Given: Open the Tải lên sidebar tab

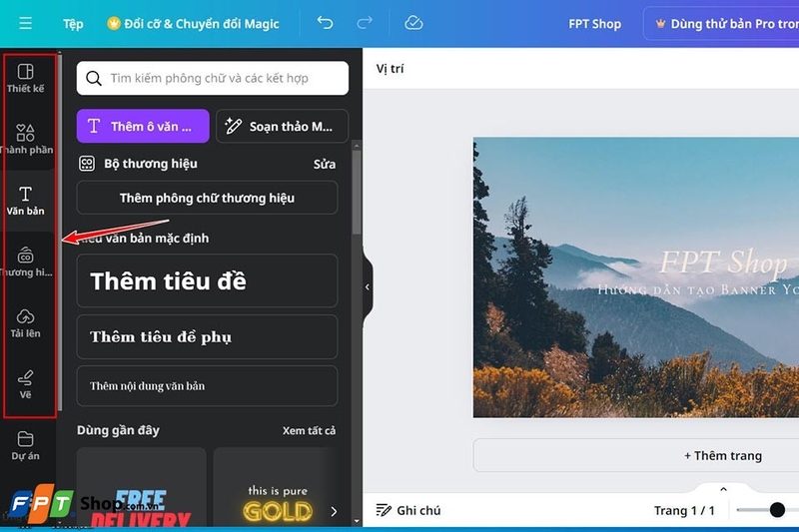Looking at the screenshot, I should (26, 322).
